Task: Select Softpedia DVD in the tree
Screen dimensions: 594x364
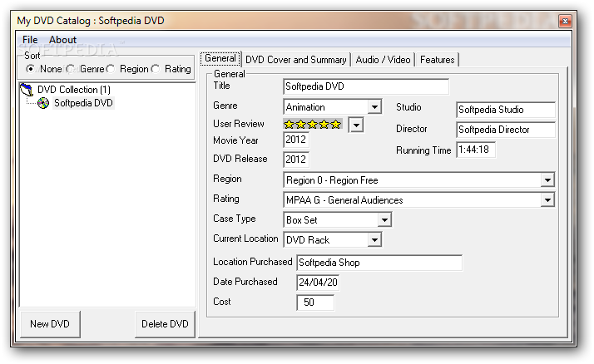Action: (83, 103)
